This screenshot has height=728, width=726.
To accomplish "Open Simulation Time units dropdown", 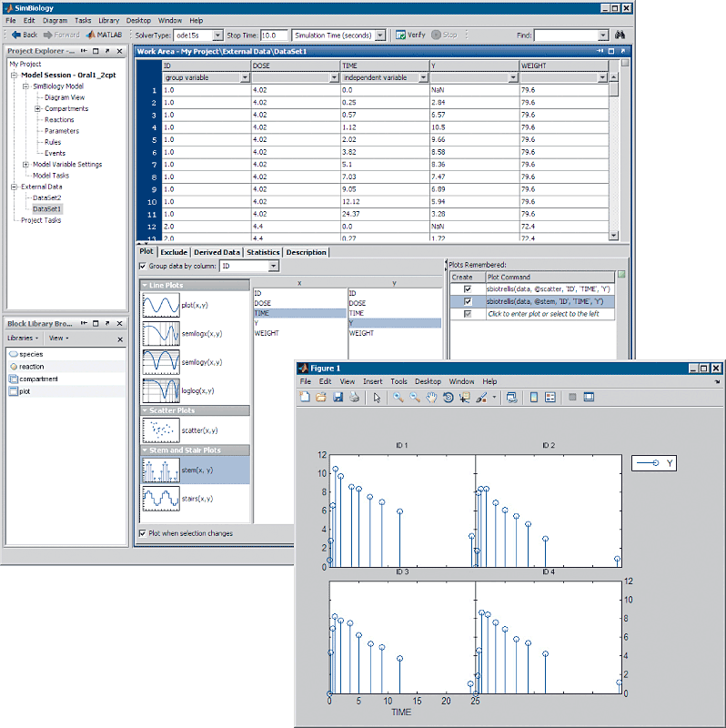I will point(380,35).
